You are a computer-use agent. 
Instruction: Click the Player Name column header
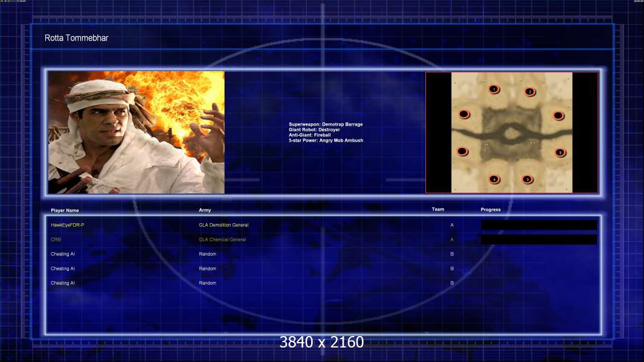65,211
